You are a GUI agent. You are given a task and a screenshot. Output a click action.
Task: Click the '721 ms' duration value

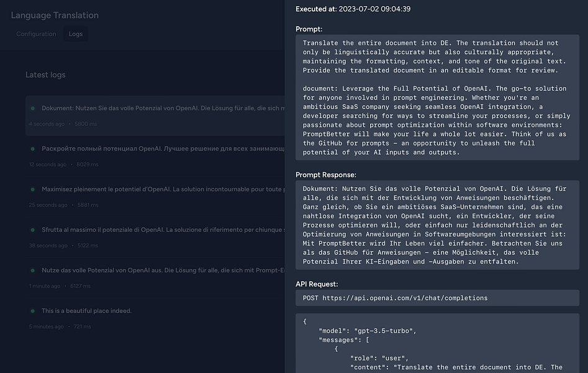pyautogui.click(x=82, y=327)
